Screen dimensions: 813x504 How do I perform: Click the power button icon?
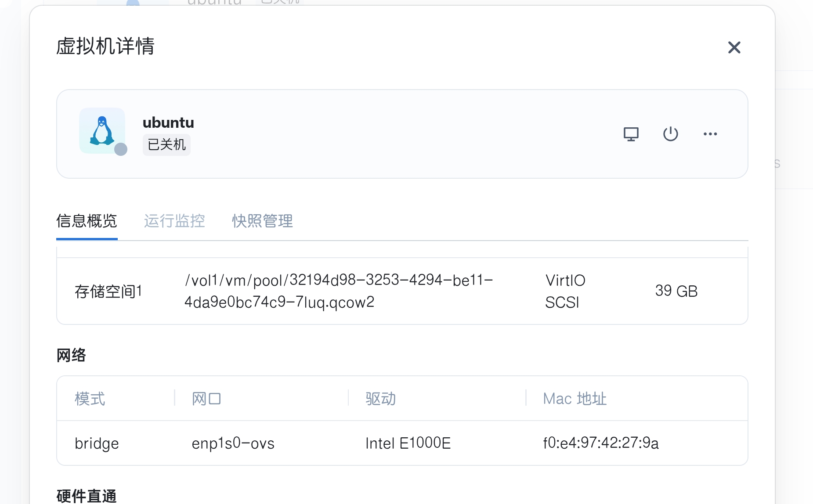click(670, 134)
